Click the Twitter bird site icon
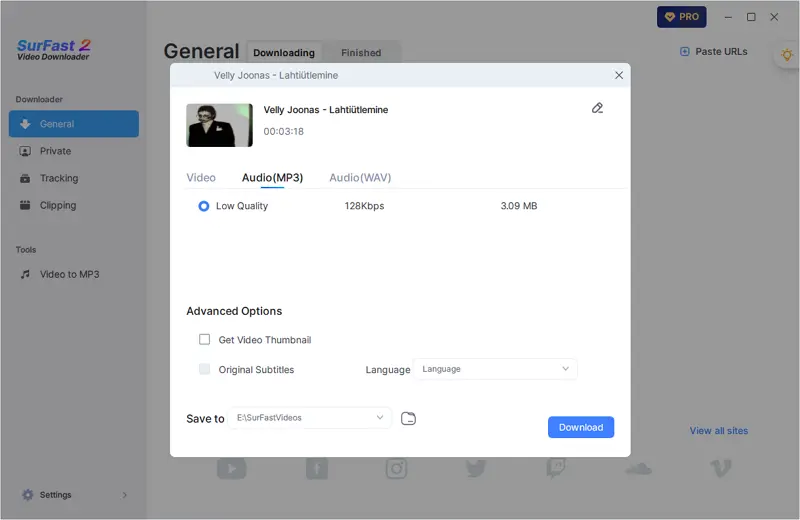Viewport: 800px width, 520px height. (x=476, y=468)
